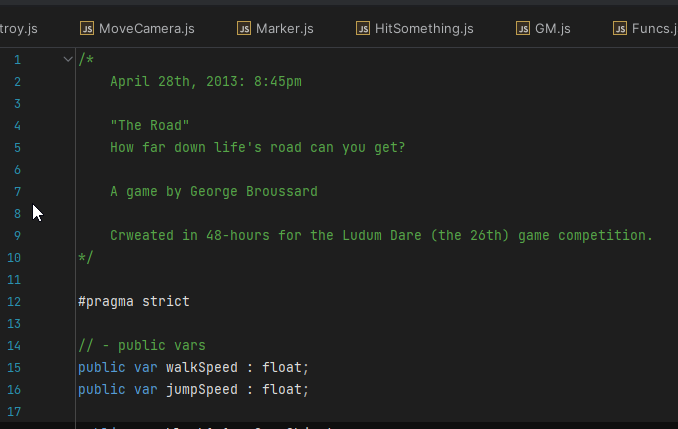The image size is (678, 429).
Task: Click the "// - public vars" comment line
Action: click(x=142, y=345)
